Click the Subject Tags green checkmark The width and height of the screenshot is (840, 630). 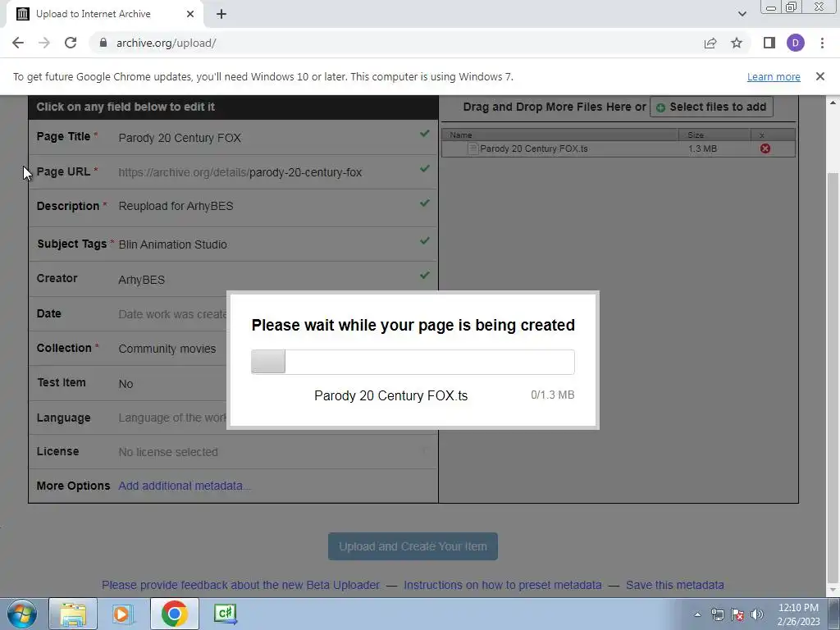(x=425, y=240)
